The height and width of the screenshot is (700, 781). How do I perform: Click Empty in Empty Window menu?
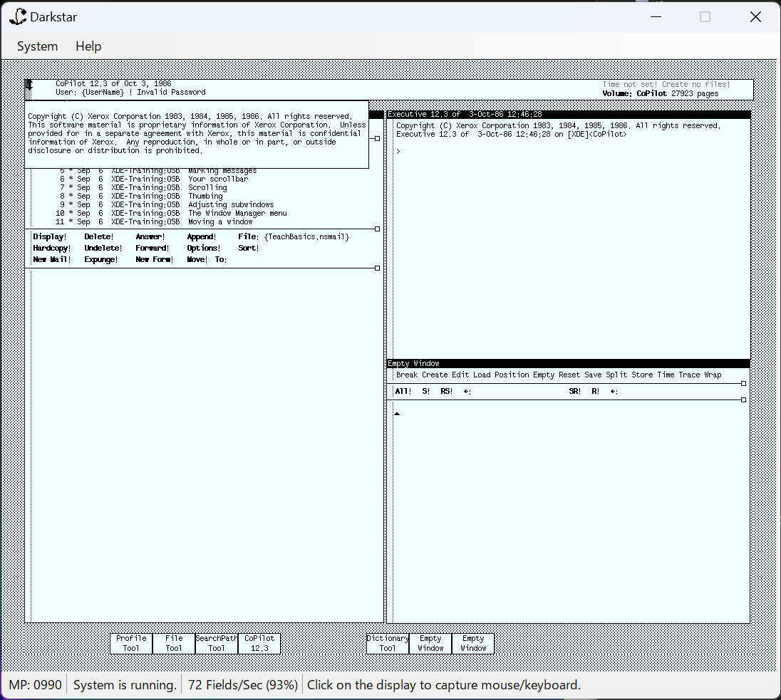(544, 375)
